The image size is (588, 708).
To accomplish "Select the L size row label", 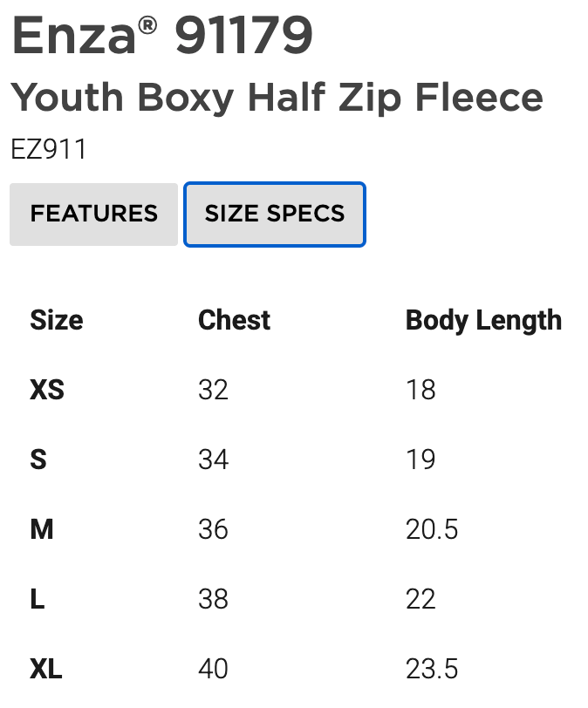I will pyautogui.click(x=38, y=599).
